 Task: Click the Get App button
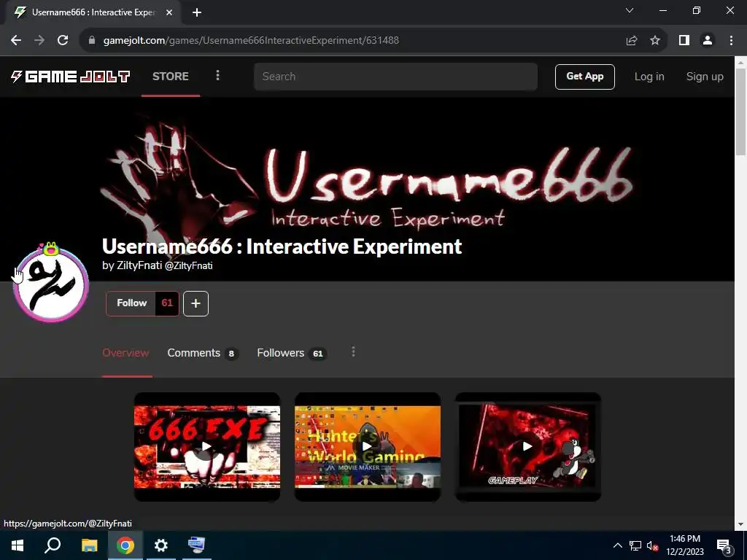coord(584,77)
